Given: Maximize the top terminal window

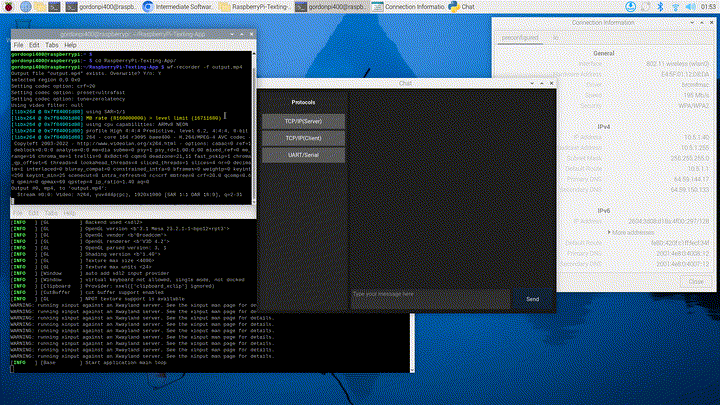Looking at the screenshot, I should 242,34.
